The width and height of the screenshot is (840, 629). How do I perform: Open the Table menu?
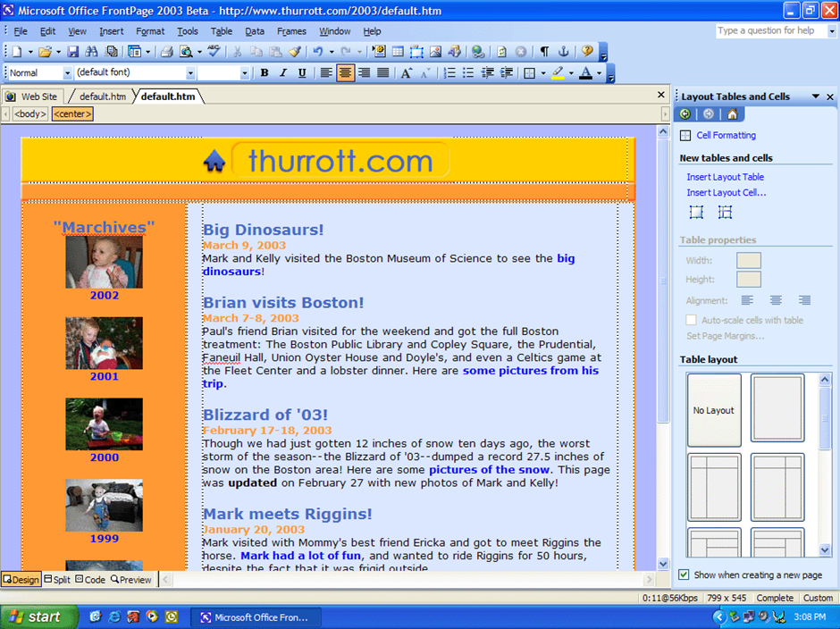click(221, 31)
